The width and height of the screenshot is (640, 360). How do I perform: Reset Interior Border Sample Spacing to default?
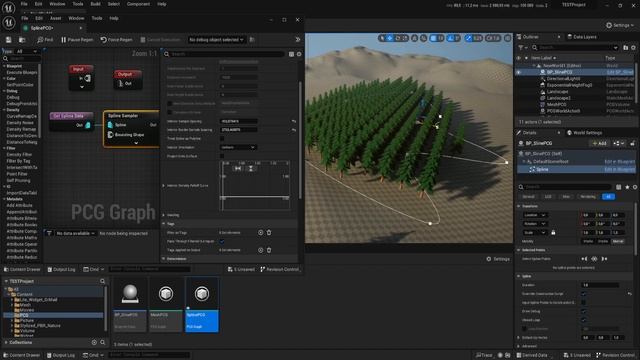click(293, 130)
